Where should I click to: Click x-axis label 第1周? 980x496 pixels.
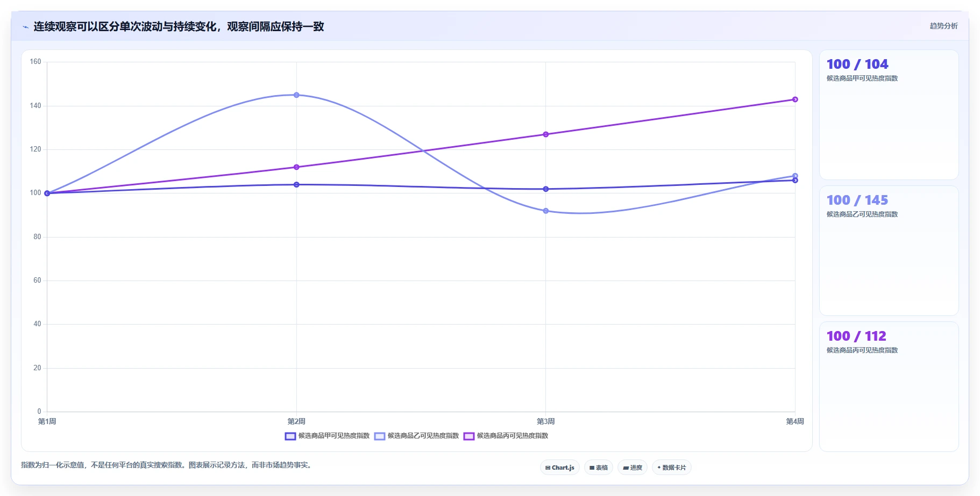47,422
